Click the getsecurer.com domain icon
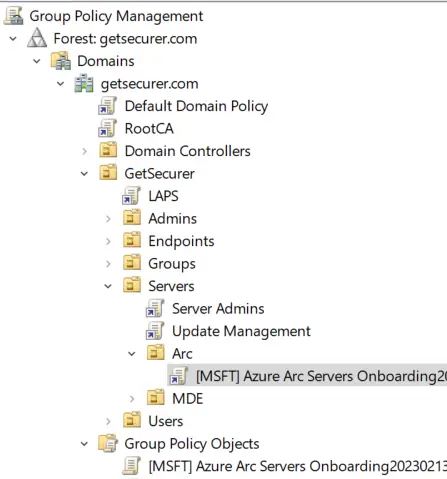Viewport: 447px width, 479px height. point(84,83)
